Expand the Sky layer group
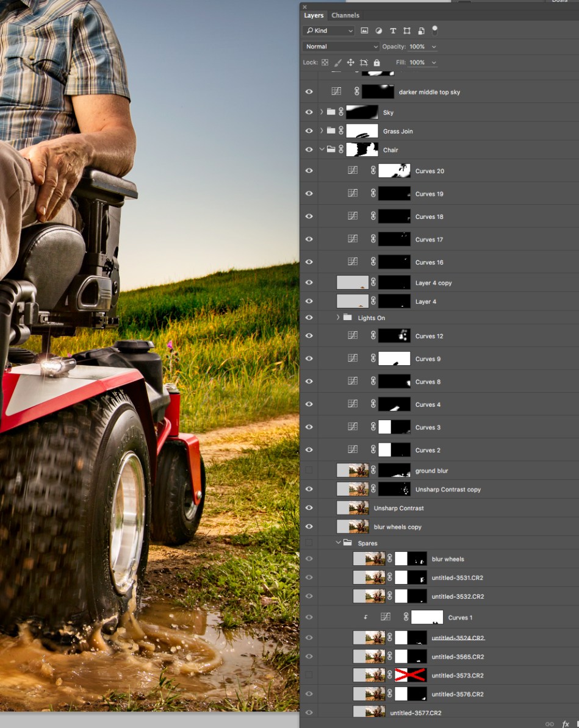 [x=322, y=112]
